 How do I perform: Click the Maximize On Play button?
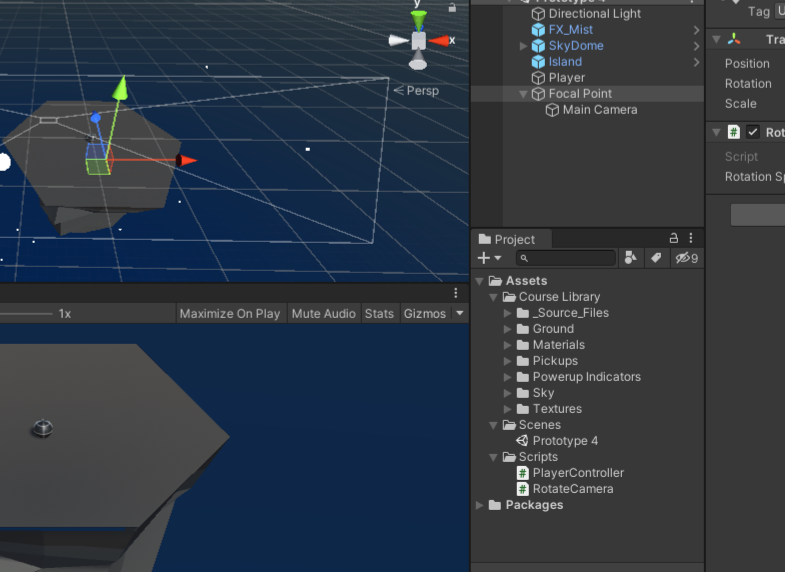pos(229,314)
